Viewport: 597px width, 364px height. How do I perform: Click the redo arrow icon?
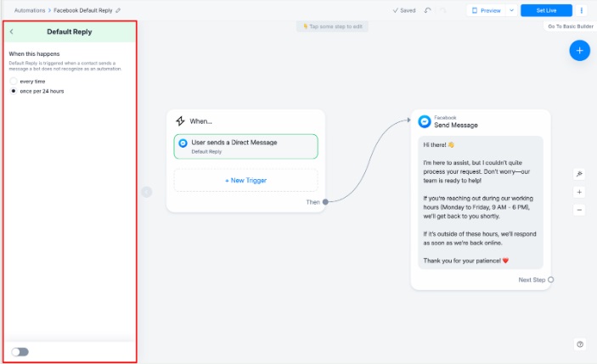point(442,10)
